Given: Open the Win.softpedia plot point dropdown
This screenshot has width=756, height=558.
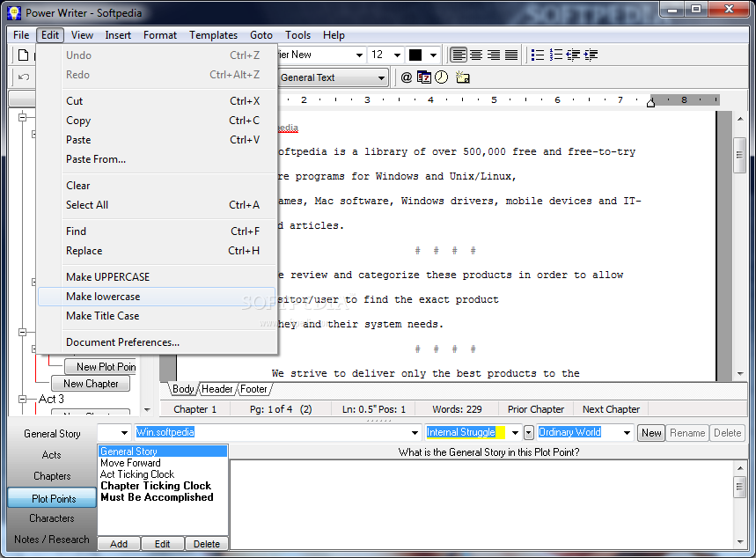Looking at the screenshot, I should click(415, 433).
